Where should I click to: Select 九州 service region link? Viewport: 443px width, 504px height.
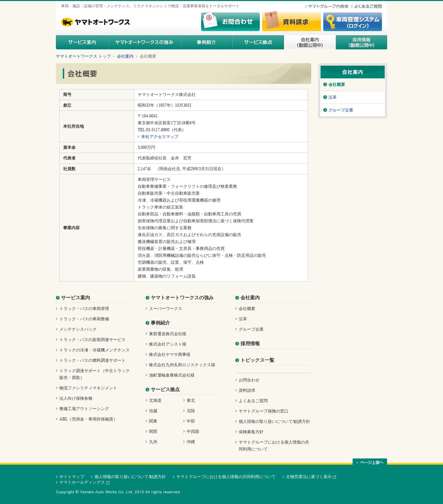[153, 442]
